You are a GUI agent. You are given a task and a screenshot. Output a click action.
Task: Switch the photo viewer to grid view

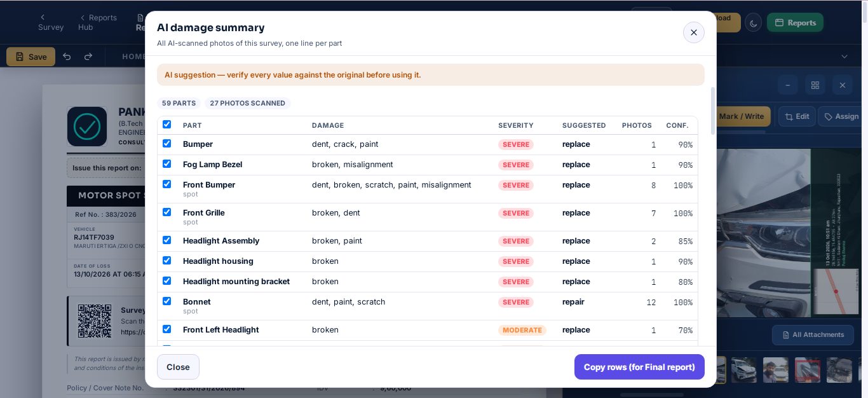(815, 85)
